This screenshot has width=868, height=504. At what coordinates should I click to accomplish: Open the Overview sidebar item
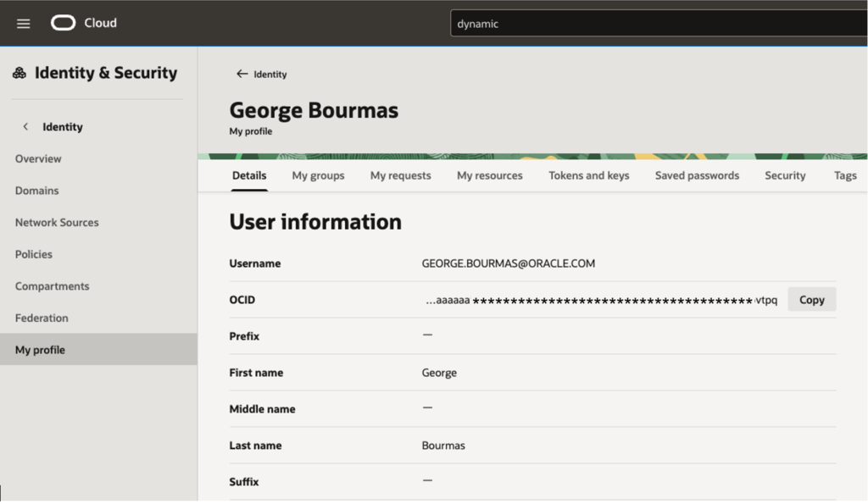click(x=38, y=158)
